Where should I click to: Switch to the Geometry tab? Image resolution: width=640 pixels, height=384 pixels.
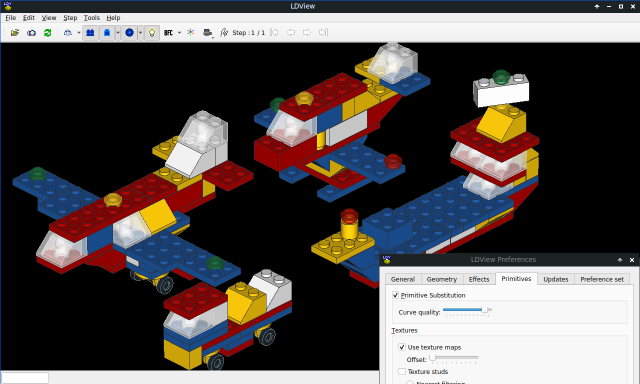tap(442, 279)
